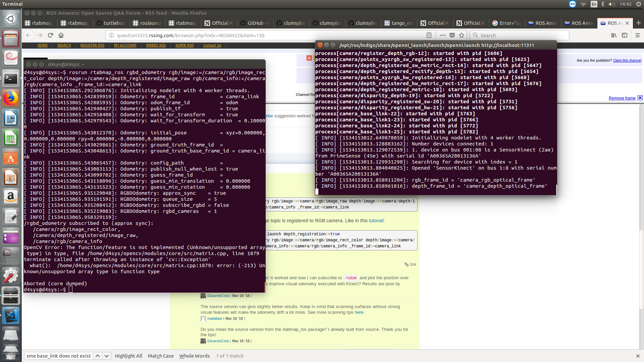
Task: Open page actions three-dot menu
Action: 442,35
